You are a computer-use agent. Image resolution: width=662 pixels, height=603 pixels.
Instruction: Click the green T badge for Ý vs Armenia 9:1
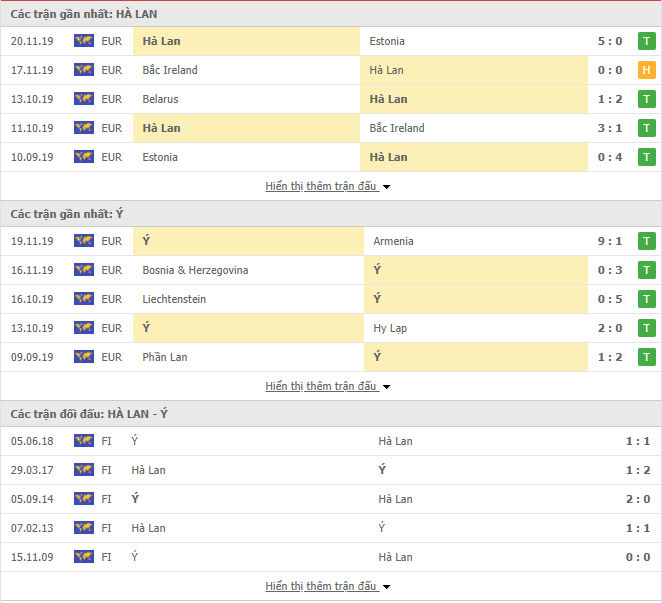pos(646,241)
